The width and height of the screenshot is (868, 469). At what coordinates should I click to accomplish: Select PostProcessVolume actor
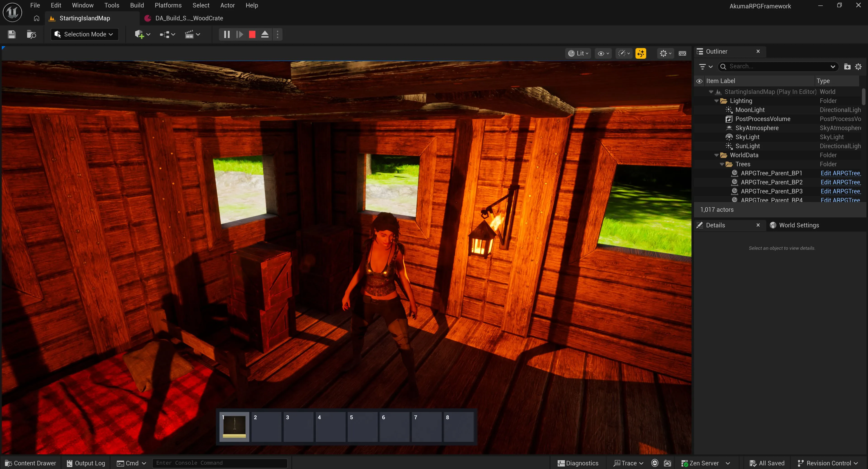click(762, 119)
